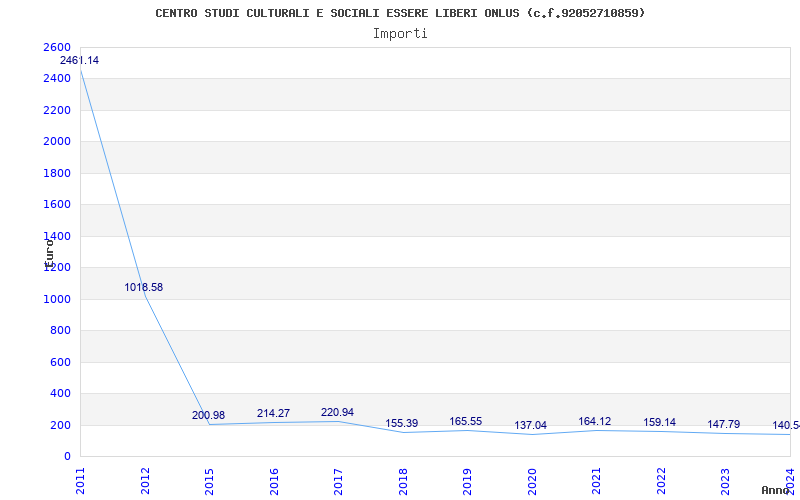Select the 2461.14 data label
Image resolution: width=800 pixels, height=500 pixels.
click(80, 61)
